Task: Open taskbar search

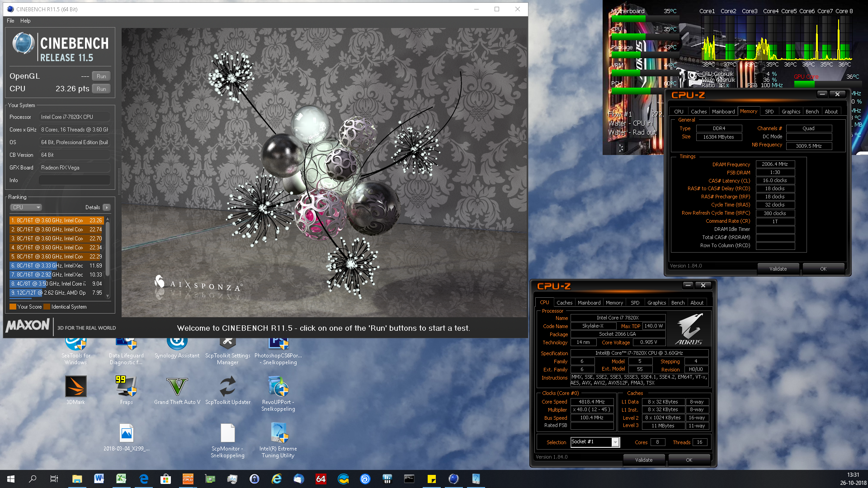Action: (33, 479)
